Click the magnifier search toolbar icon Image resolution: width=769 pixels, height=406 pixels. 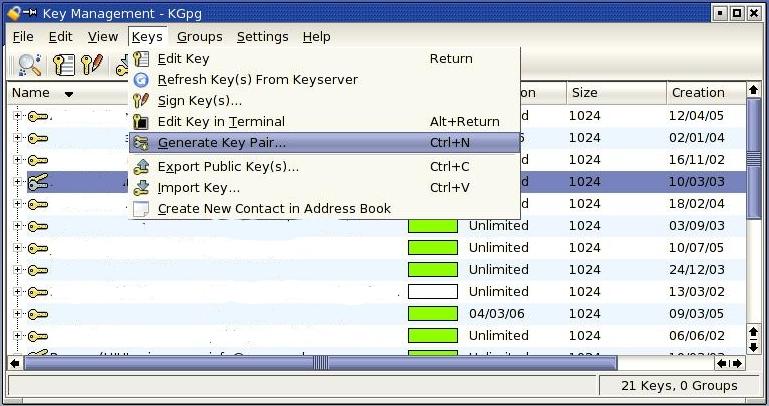coord(29,65)
